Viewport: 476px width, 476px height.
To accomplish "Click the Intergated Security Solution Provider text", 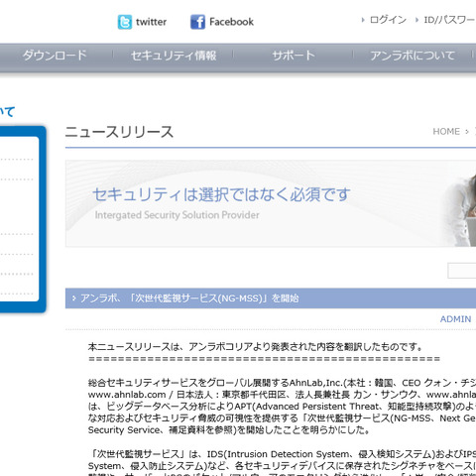I will pyautogui.click(x=177, y=215).
